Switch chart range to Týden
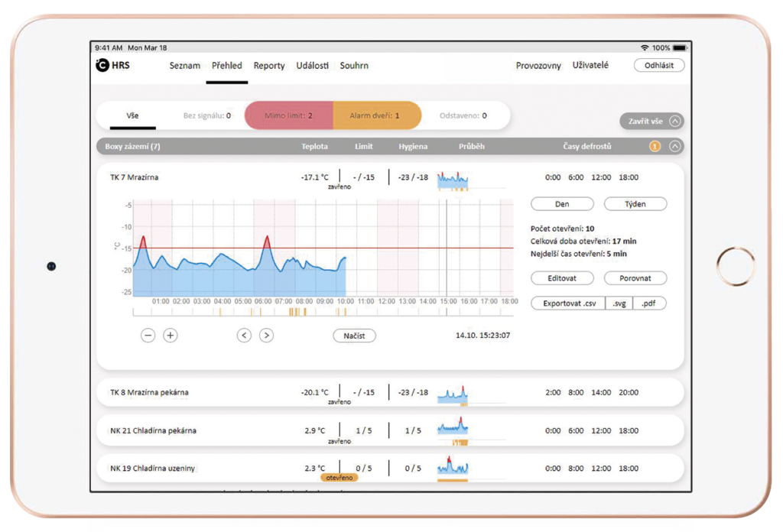783x532 pixels. point(635,204)
